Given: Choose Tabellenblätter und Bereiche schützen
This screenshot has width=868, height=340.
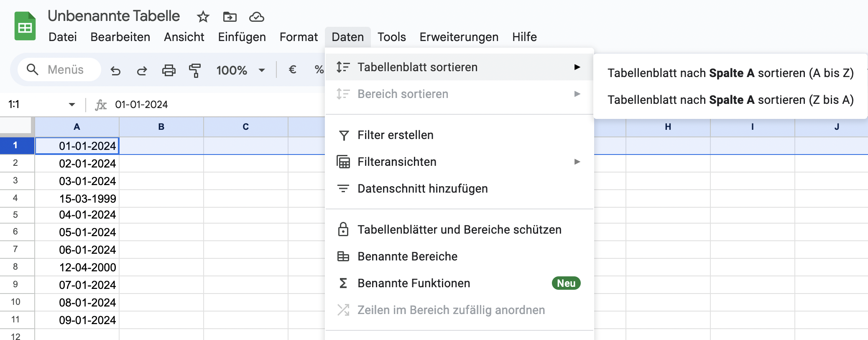Looking at the screenshot, I should pyautogui.click(x=460, y=229).
